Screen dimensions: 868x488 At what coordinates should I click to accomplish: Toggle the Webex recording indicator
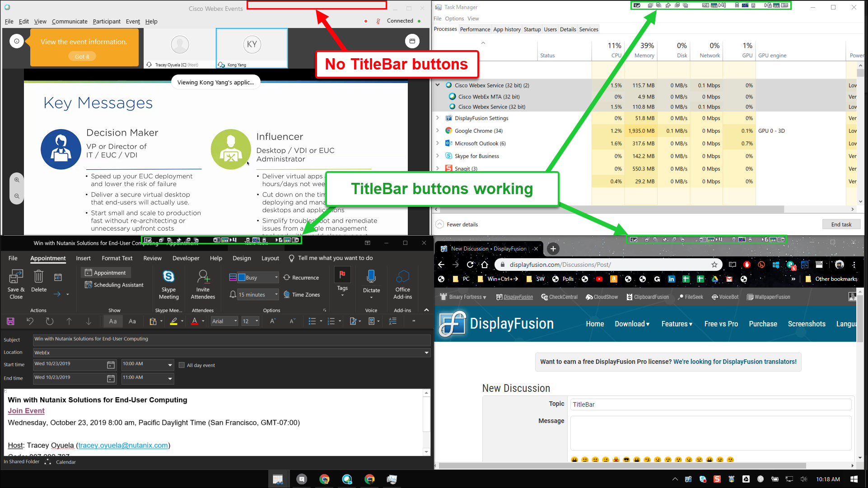(x=366, y=21)
